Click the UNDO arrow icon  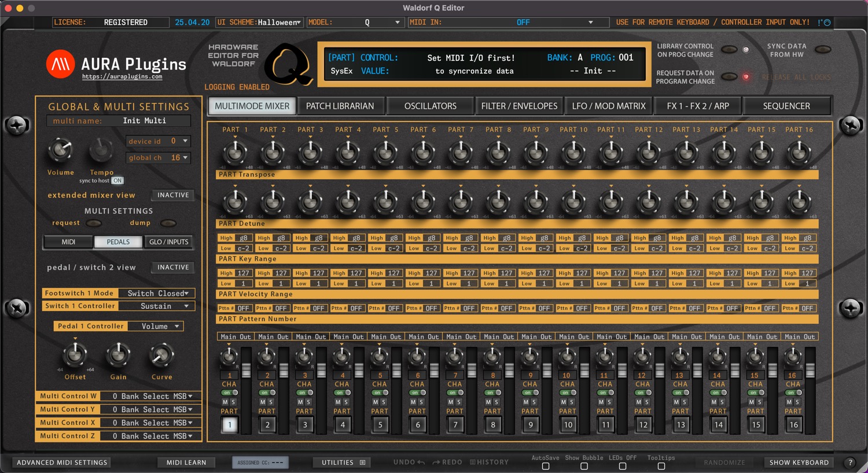[x=421, y=463]
